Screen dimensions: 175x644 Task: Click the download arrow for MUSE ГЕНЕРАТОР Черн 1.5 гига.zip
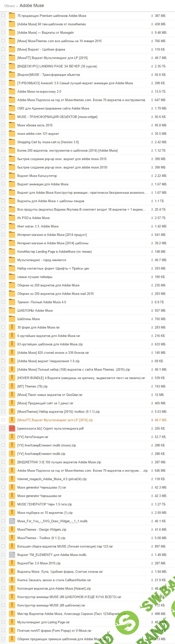tap(152, 504)
